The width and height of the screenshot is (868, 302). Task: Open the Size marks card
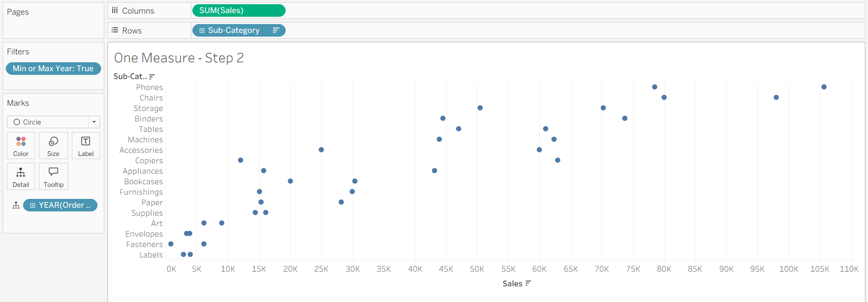coord(53,145)
